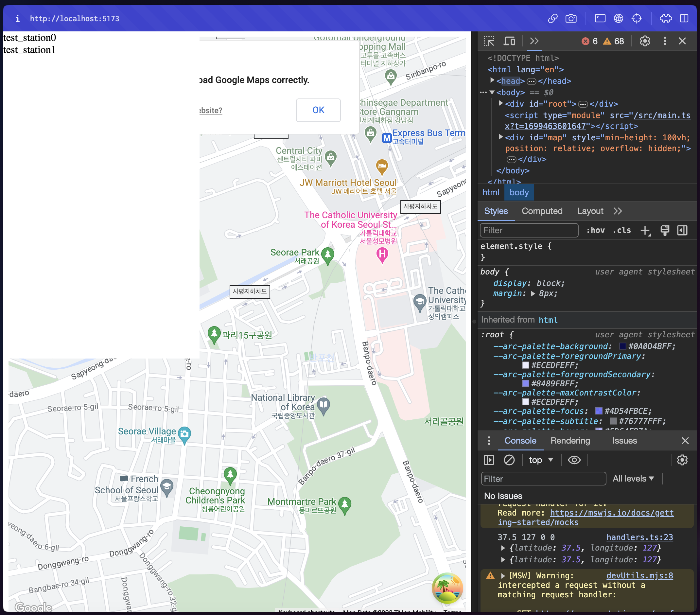Screen dimensions: 700x615
Task: Click the browser screenshot camera icon
Action: (x=570, y=19)
